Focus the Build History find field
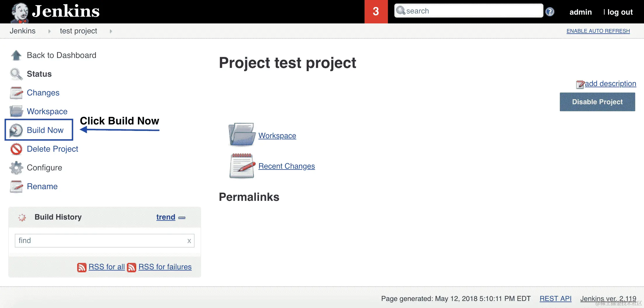Image resolution: width=644 pixels, height=308 pixels. click(x=105, y=241)
